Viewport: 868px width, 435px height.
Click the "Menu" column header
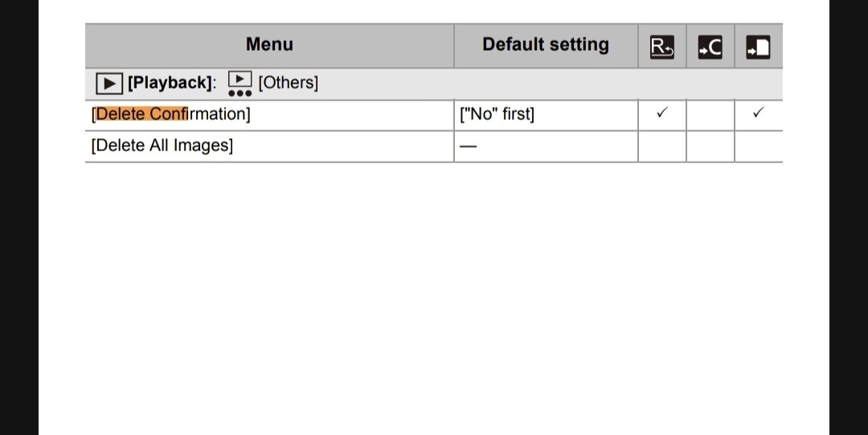(269, 45)
